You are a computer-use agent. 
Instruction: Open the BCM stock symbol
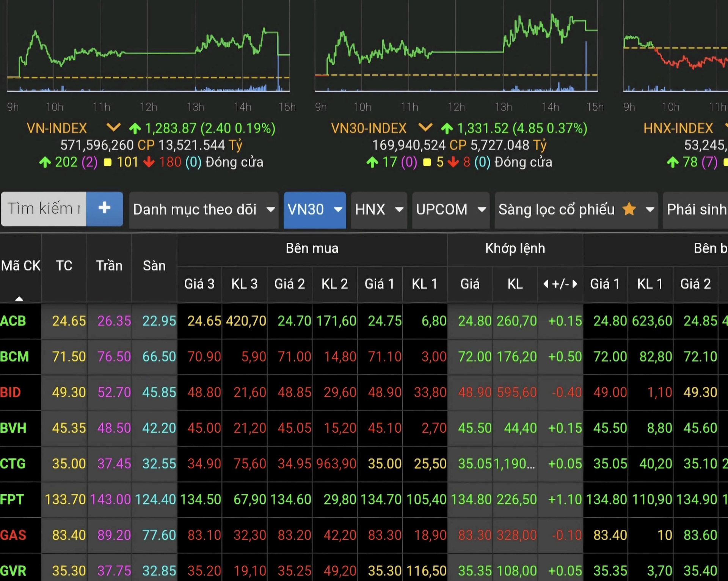[x=14, y=356]
